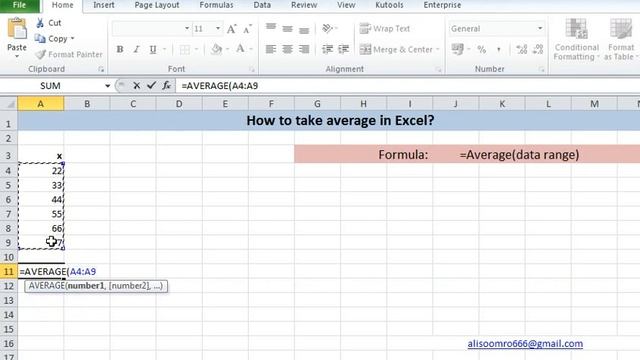Click the Orientation text angle icon

327,28
